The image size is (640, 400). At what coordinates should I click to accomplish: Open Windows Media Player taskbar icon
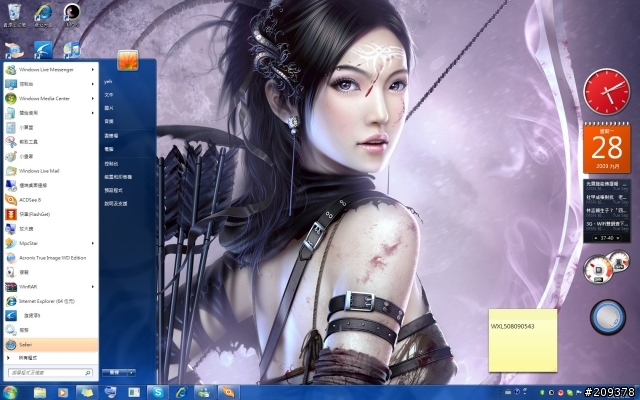click(62, 392)
